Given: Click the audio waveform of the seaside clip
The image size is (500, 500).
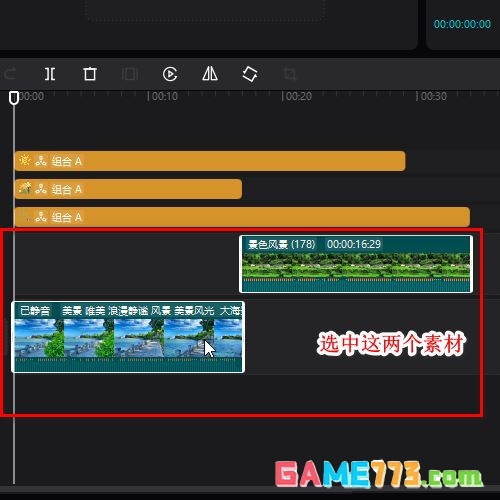Looking at the screenshot, I should coord(128,364).
